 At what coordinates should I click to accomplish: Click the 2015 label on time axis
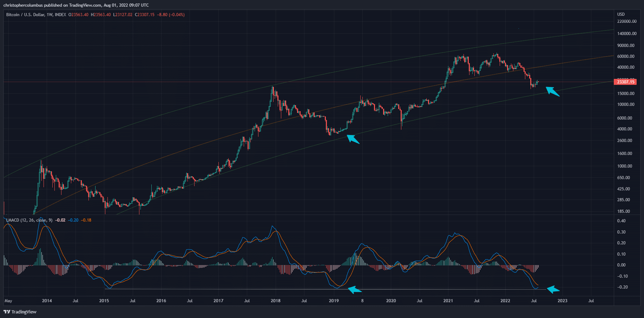104,301
